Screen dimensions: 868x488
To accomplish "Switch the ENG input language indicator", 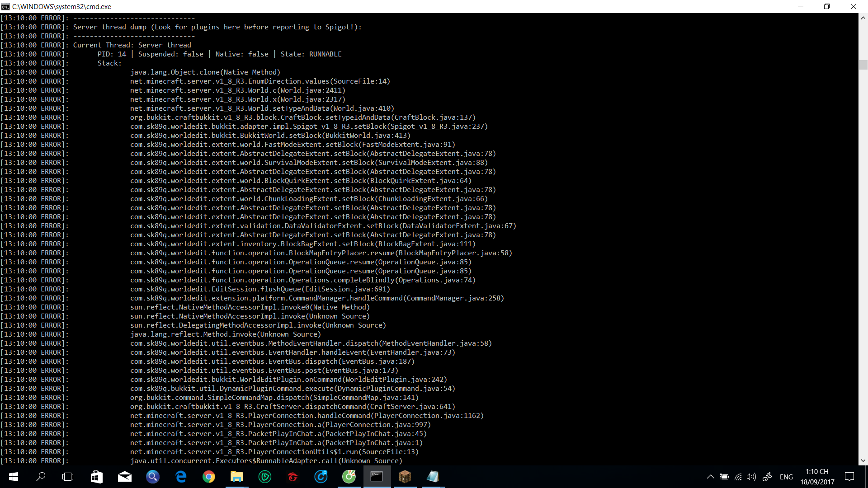I will tap(786, 477).
